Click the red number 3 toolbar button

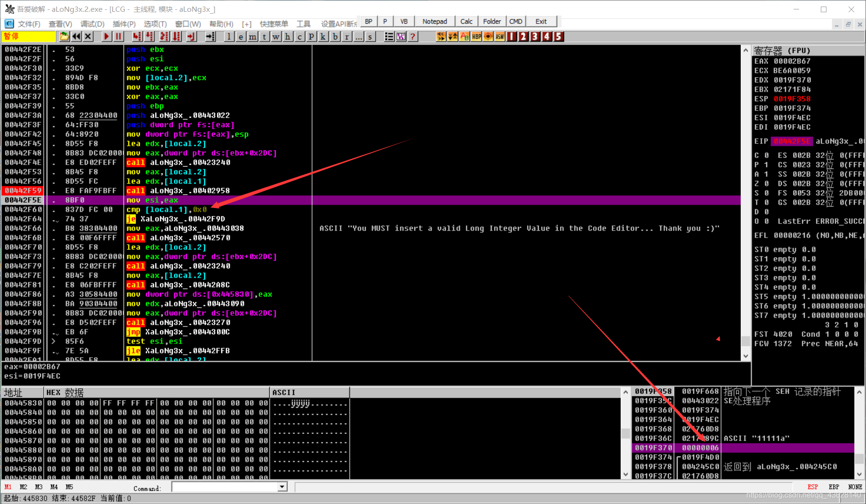tap(535, 36)
